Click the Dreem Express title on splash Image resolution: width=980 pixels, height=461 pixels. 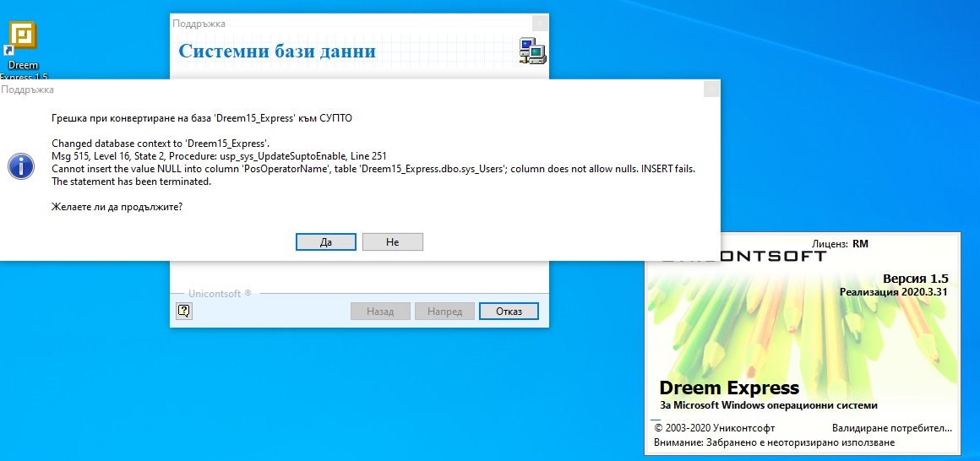(x=728, y=388)
